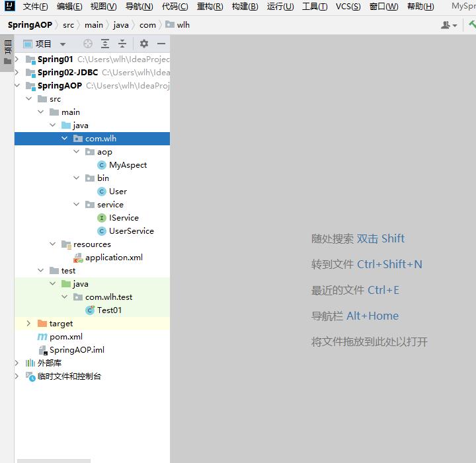Open the VCS(S) menu
The height and width of the screenshot is (463, 476).
[348, 7]
